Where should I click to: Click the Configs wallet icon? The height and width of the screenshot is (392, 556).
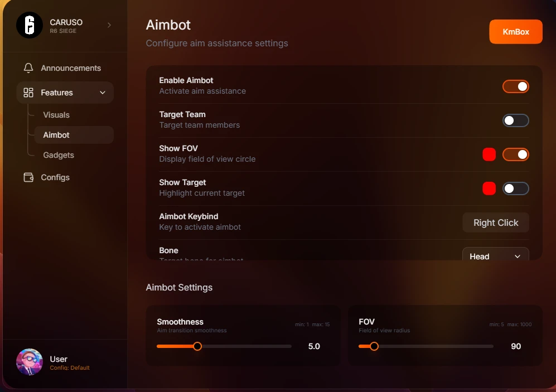click(28, 177)
